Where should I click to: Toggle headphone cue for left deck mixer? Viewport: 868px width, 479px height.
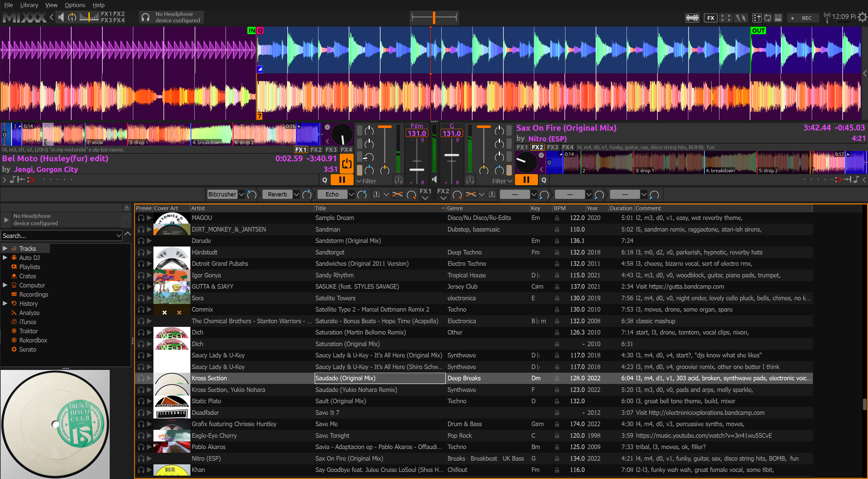pos(398,180)
